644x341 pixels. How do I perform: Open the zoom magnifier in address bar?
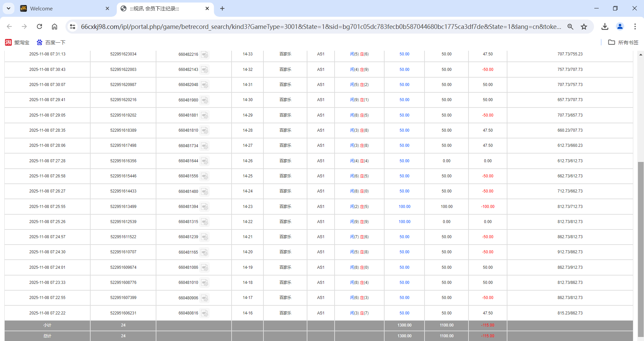click(x=570, y=27)
